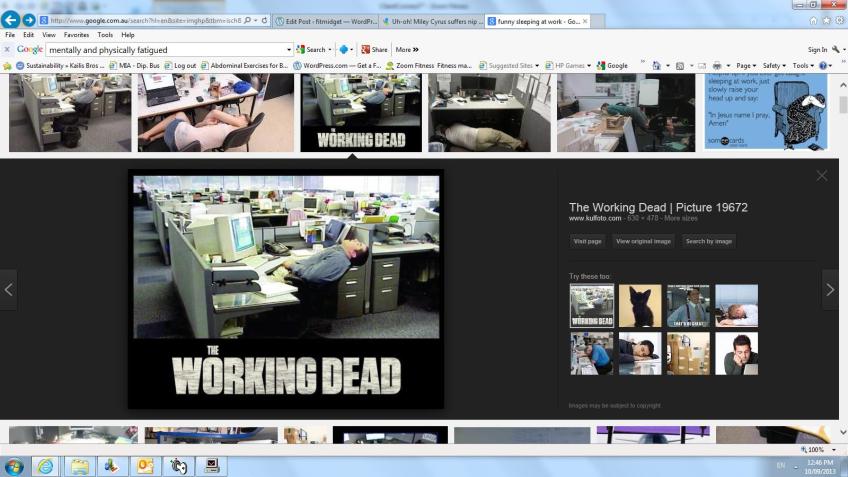
Task: Select the black cat related thumbnail
Action: [639, 305]
